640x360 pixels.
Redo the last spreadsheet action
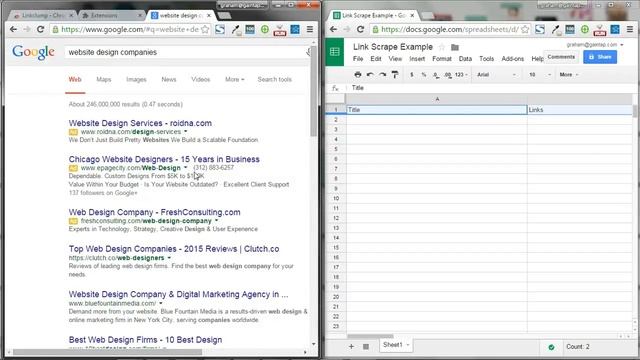coord(382,75)
